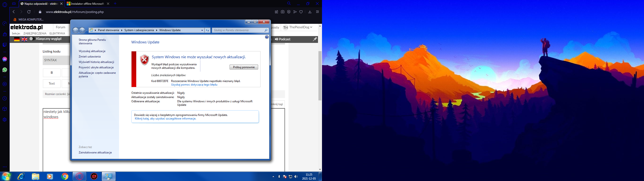Show hidden tray icons arrow
This screenshot has width=644, height=181.
tap(273, 177)
